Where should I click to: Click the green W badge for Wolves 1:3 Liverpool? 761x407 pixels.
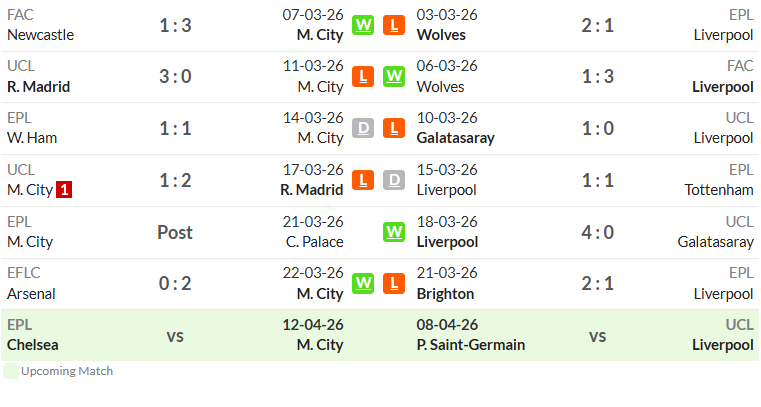click(x=394, y=76)
